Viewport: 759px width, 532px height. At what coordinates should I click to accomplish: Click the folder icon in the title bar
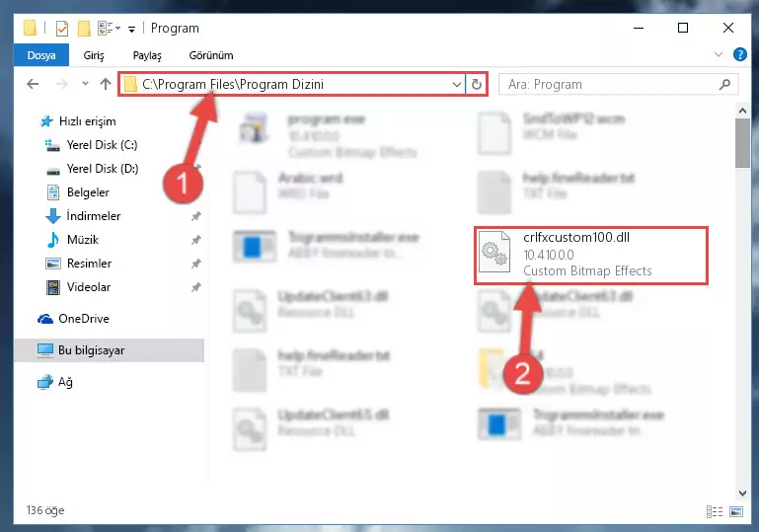pyautogui.click(x=30, y=28)
